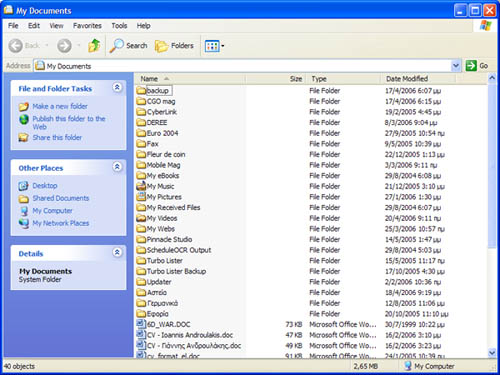The height and width of the screenshot is (375, 500).
Task: Select the Fleur de coin folder name
Action: click(x=166, y=154)
